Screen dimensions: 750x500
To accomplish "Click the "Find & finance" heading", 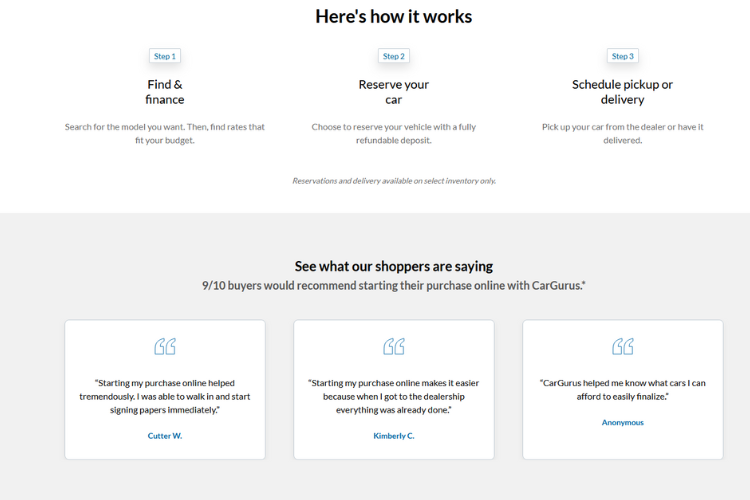I will pyautogui.click(x=165, y=92).
